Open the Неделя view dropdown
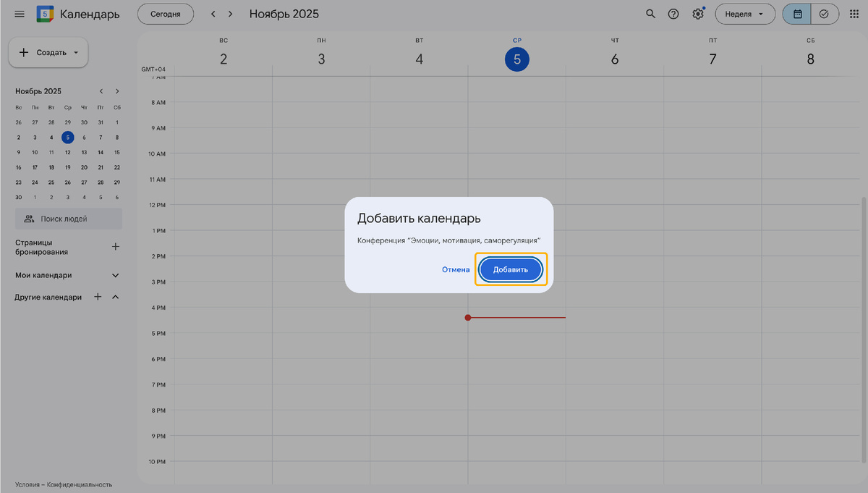 click(x=745, y=14)
